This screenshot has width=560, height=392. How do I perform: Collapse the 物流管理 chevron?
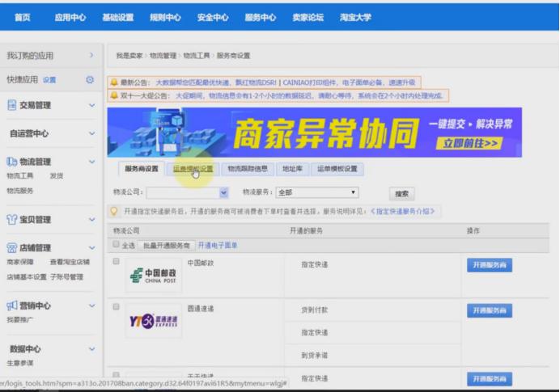pos(91,162)
